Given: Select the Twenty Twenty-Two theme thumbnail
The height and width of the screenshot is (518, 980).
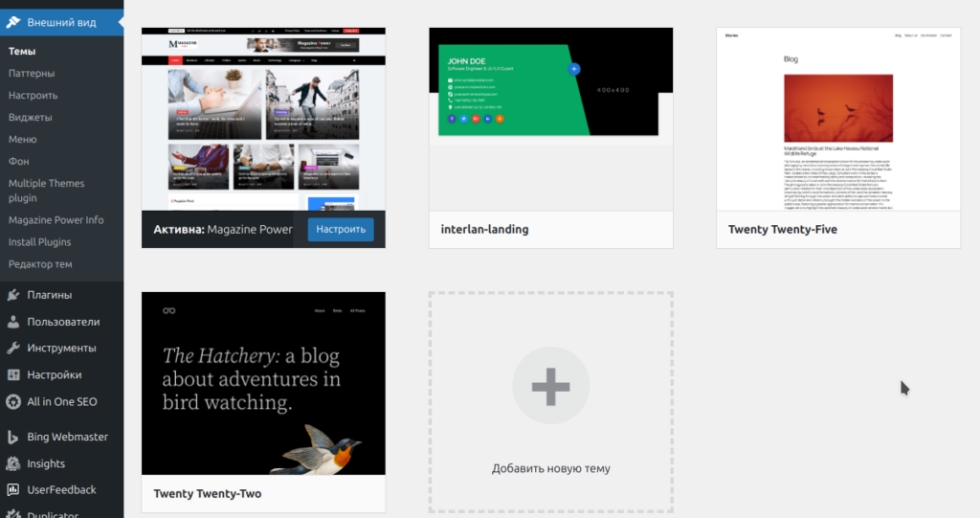Looking at the screenshot, I should pyautogui.click(x=263, y=383).
